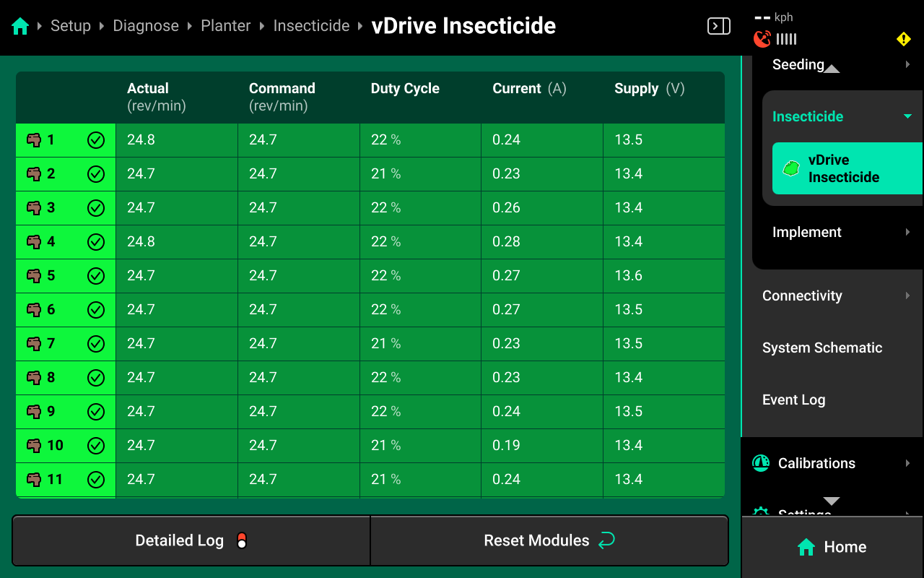Click the yellow warning diamond icon
Viewport: 924px width, 578px height.
pos(904,39)
